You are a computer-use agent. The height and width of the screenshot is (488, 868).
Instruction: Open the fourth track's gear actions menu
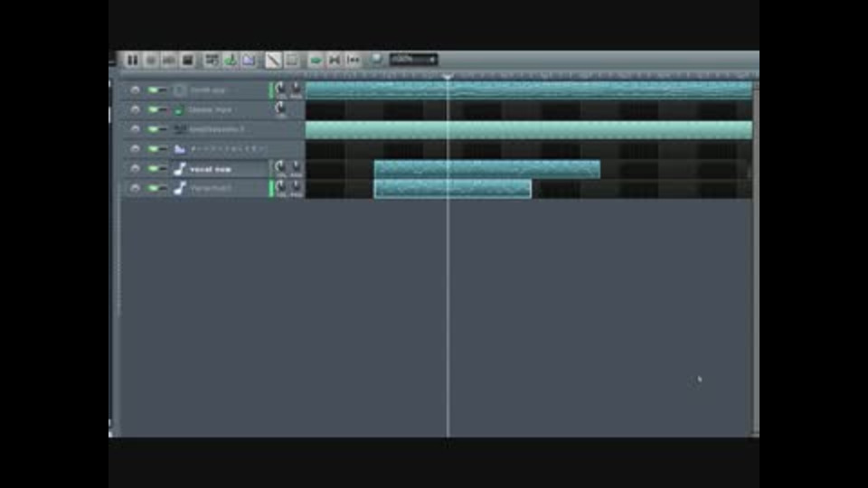[x=135, y=149]
